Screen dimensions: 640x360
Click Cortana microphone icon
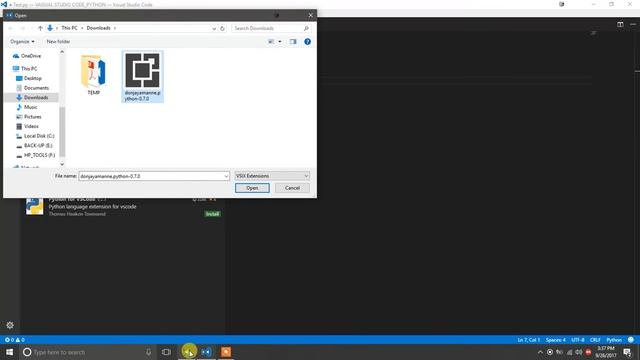tap(149, 352)
